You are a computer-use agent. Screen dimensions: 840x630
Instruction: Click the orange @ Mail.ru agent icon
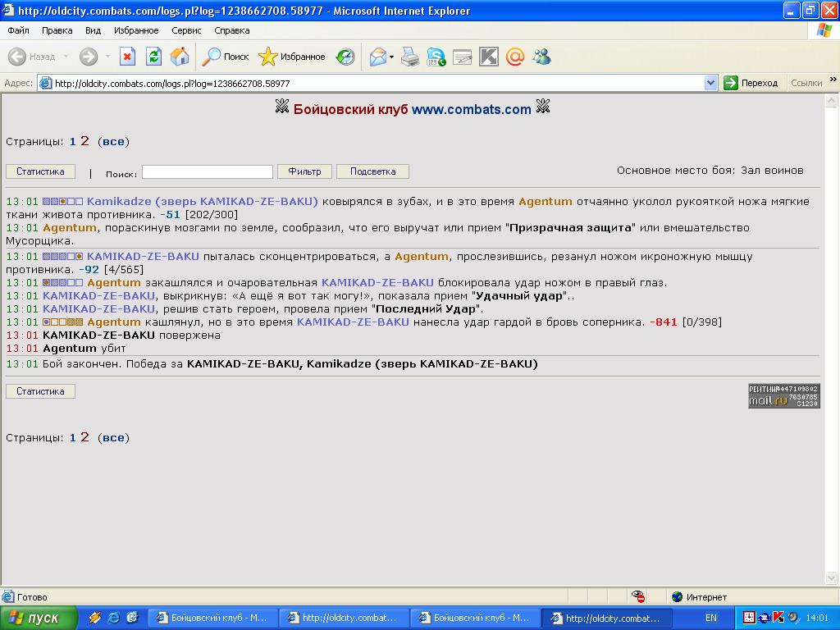(515, 57)
